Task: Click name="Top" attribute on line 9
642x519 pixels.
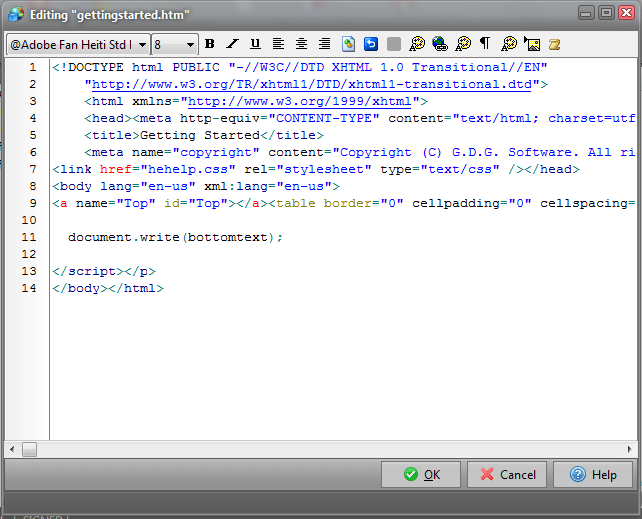Action: click(x=116, y=203)
